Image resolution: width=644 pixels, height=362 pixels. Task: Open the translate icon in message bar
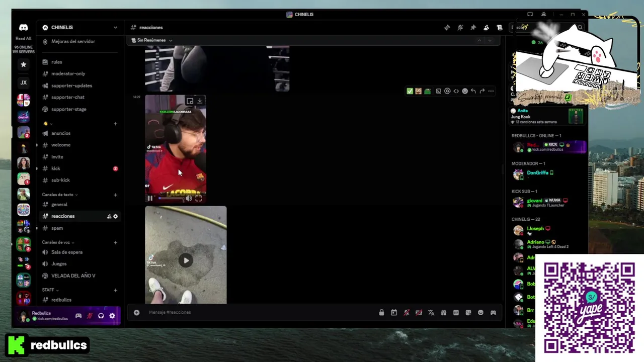tap(431, 312)
